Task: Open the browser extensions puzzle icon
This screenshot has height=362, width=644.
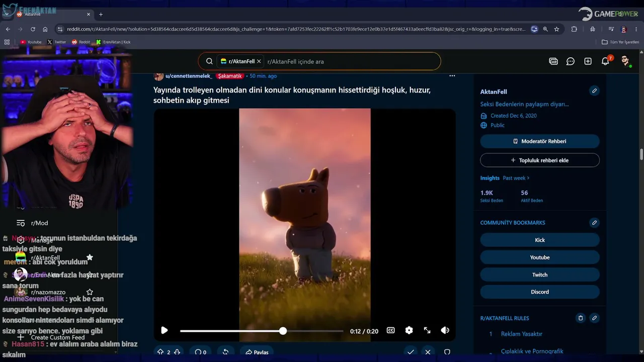Action: point(574,29)
